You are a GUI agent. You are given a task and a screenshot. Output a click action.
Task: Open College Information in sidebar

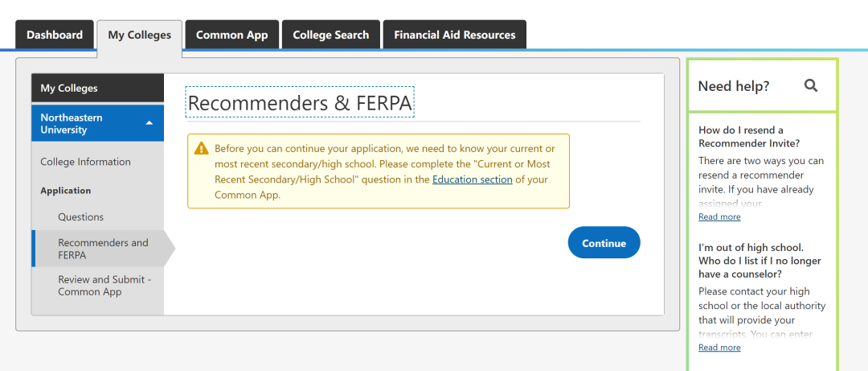click(86, 162)
